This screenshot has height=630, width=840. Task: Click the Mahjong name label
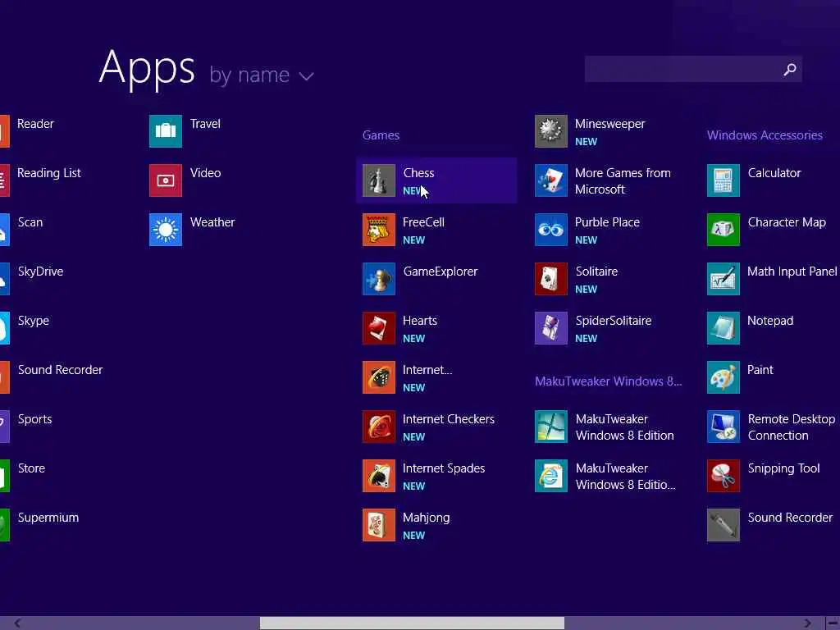point(427,518)
